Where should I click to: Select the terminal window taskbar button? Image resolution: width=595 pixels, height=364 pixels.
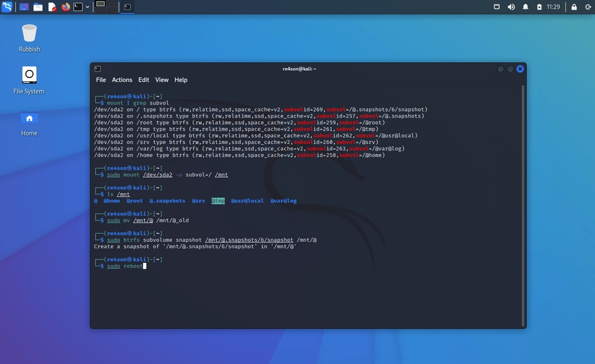click(127, 7)
